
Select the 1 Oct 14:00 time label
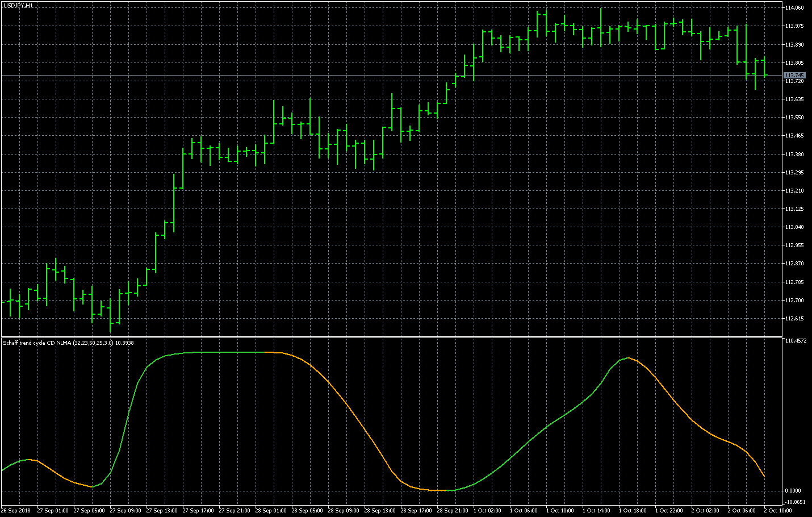point(596,511)
